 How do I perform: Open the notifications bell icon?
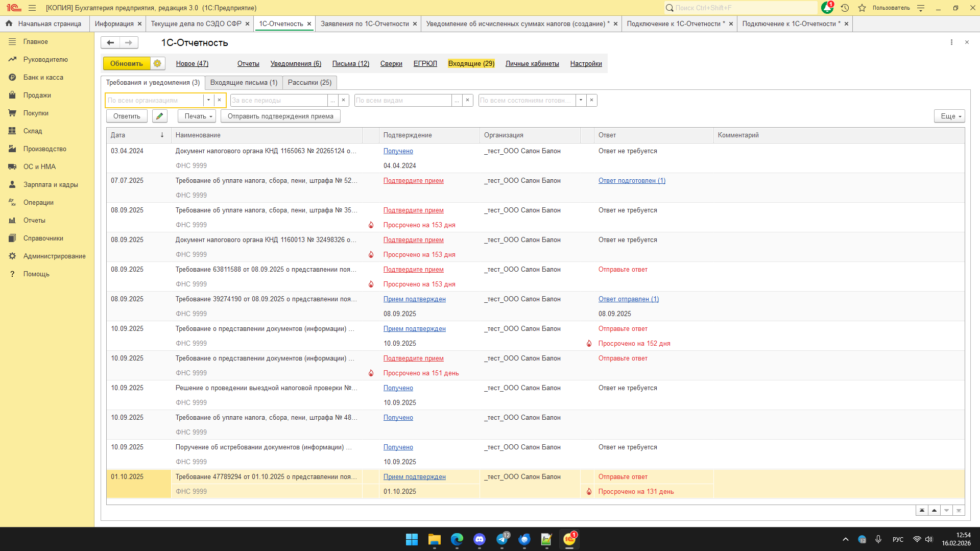click(x=827, y=8)
